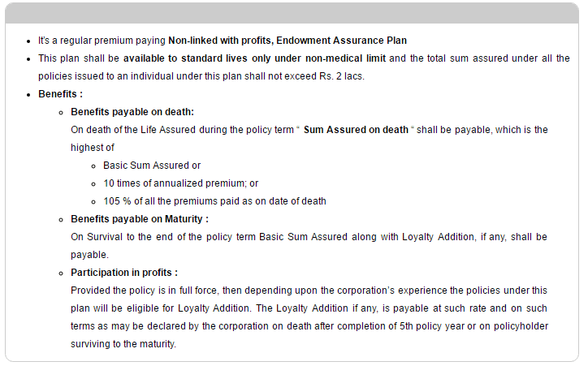Click the gray header bar
Screen dimensions: 588x366
[292, 14]
